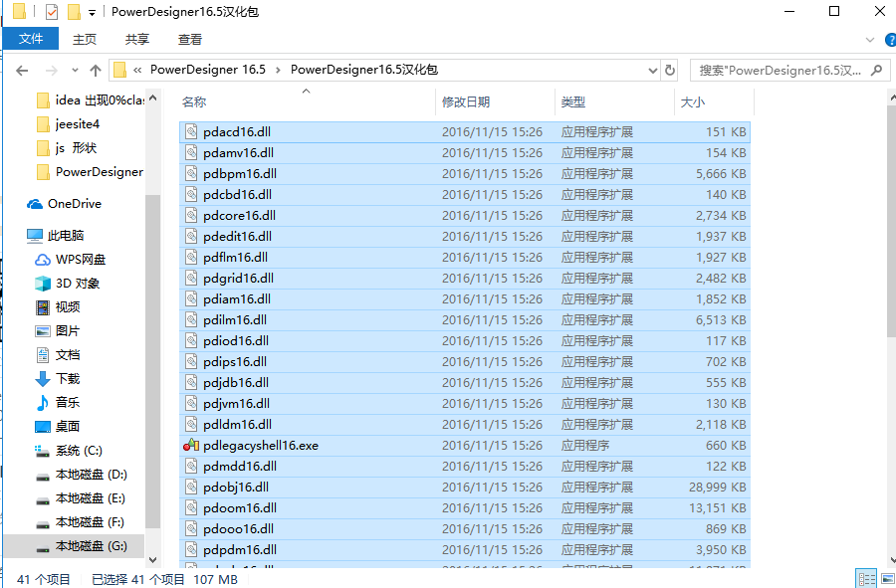The width and height of the screenshot is (896, 588).
Task: Open 图片 in the navigation pane
Action: pyautogui.click(x=57, y=331)
